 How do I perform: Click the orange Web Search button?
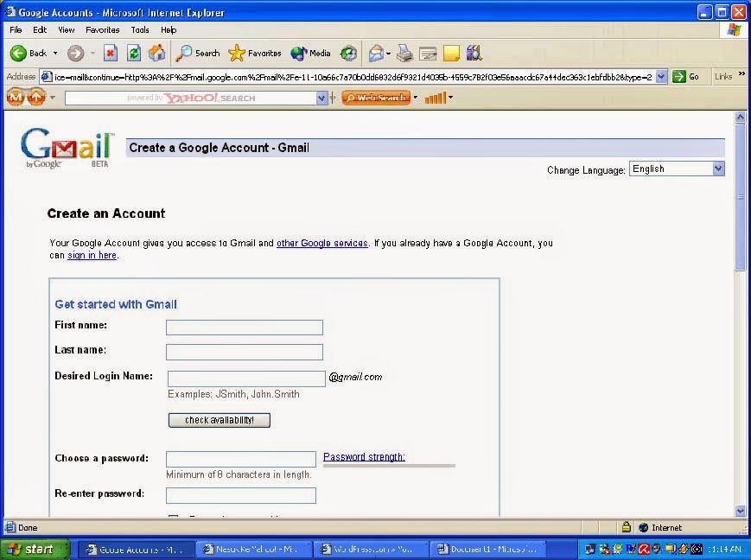[x=376, y=98]
